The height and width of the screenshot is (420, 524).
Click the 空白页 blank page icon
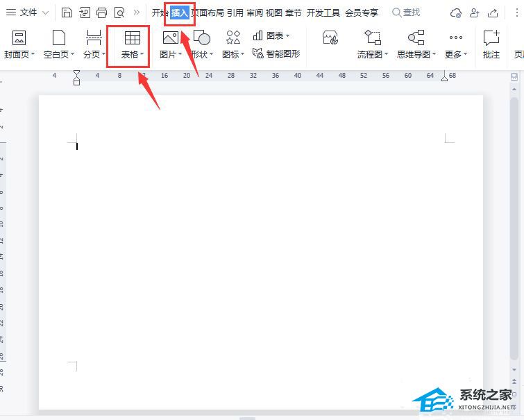point(59,37)
